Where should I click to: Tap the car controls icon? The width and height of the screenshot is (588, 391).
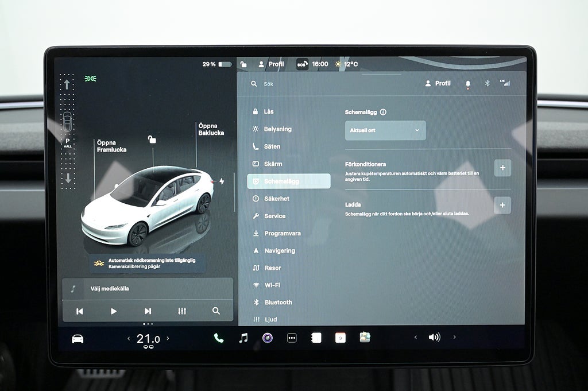[78, 339]
